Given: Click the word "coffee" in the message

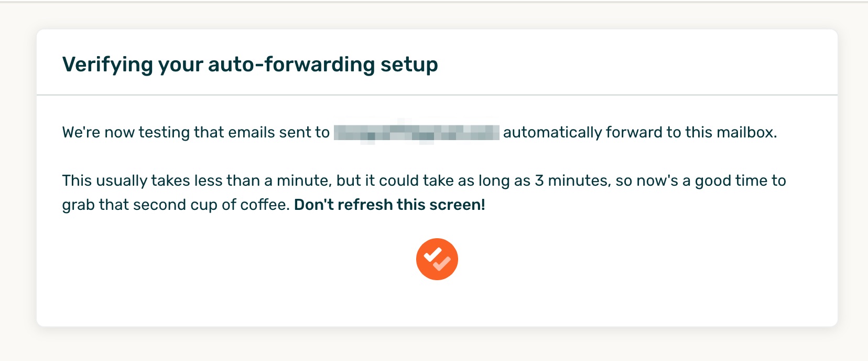Looking at the screenshot, I should 264,205.
